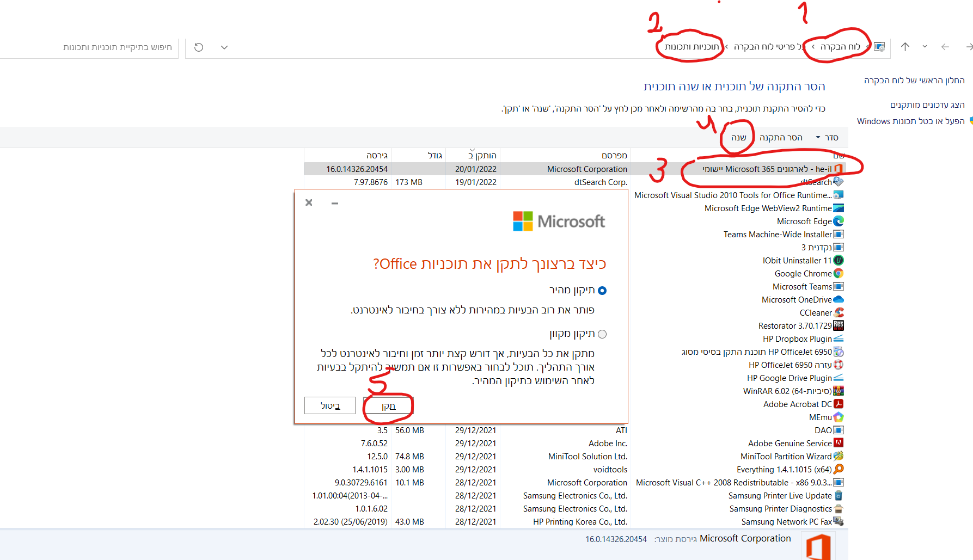This screenshot has height=560, width=973.
Task: Open the recent locations dropdown beside the up arrow
Action: (x=925, y=47)
